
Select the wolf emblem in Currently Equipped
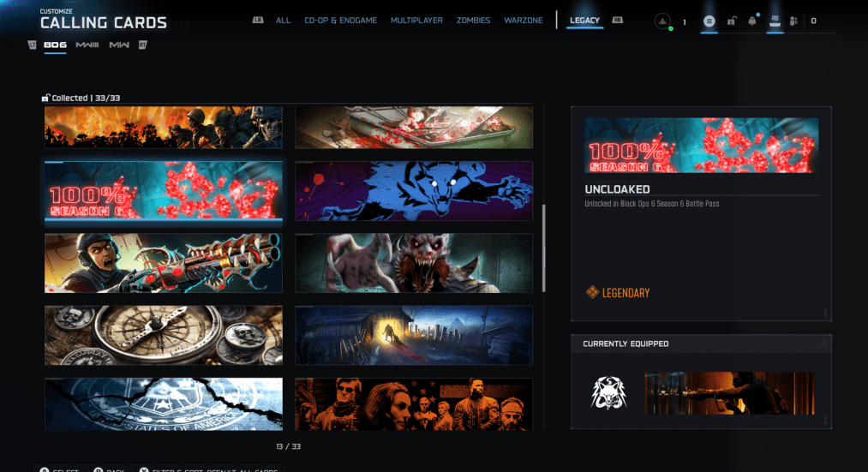point(609,392)
